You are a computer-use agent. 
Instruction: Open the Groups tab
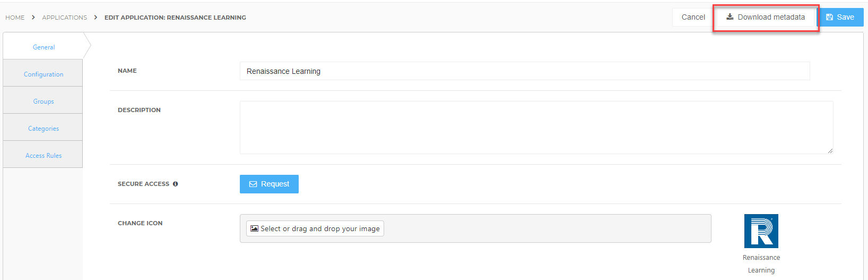(44, 101)
